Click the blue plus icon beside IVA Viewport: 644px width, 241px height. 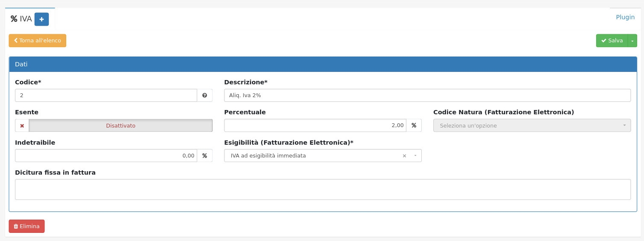click(41, 19)
